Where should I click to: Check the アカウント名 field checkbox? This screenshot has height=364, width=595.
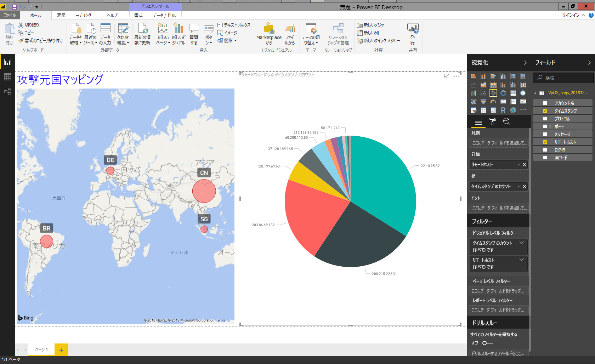(545, 103)
